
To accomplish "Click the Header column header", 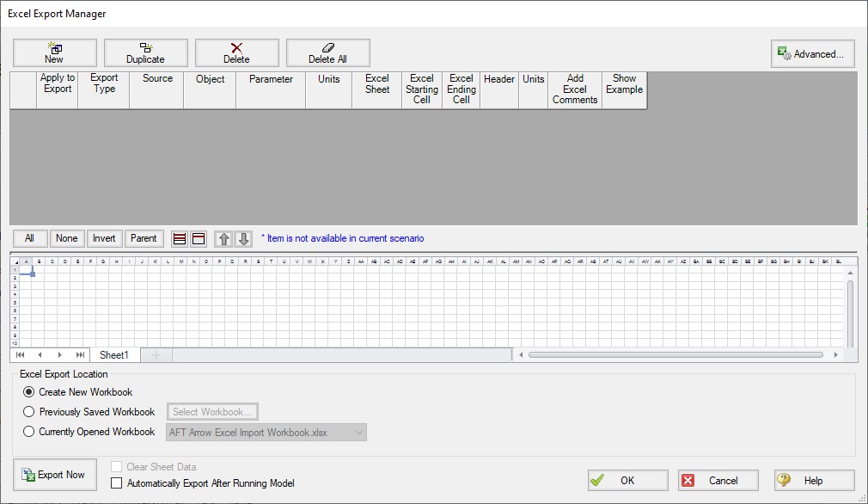I will [499, 89].
